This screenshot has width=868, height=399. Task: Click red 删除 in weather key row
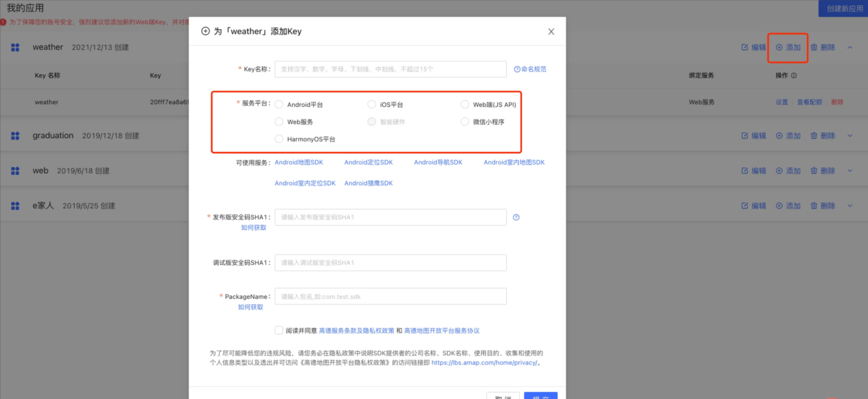tap(837, 102)
